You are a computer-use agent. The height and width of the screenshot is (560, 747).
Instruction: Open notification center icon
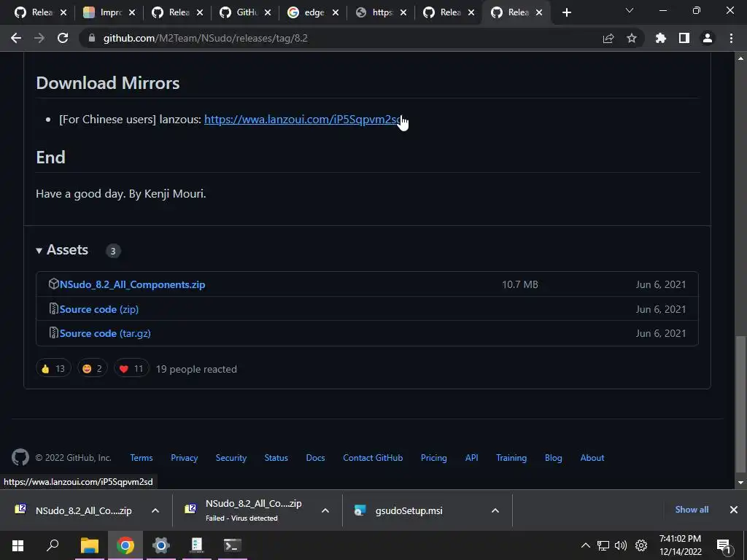click(724, 545)
